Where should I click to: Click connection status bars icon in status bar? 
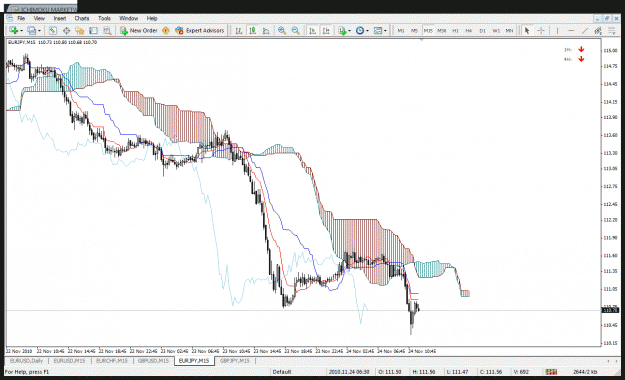[551, 372]
